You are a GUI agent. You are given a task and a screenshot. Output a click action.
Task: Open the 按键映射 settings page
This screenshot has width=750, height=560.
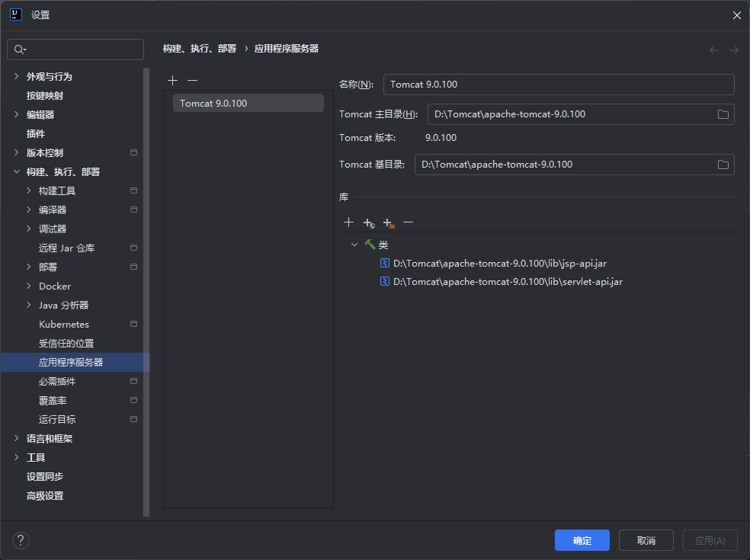coord(45,96)
